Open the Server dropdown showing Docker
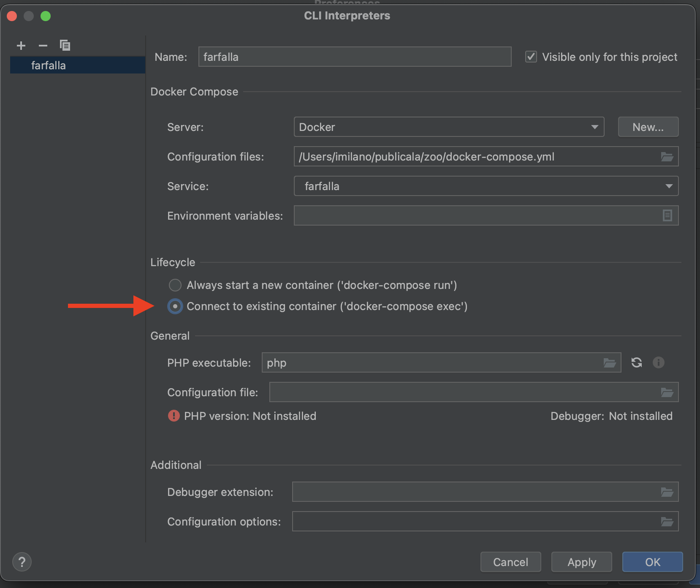Screen dimensions: 700x588 coord(595,127)
